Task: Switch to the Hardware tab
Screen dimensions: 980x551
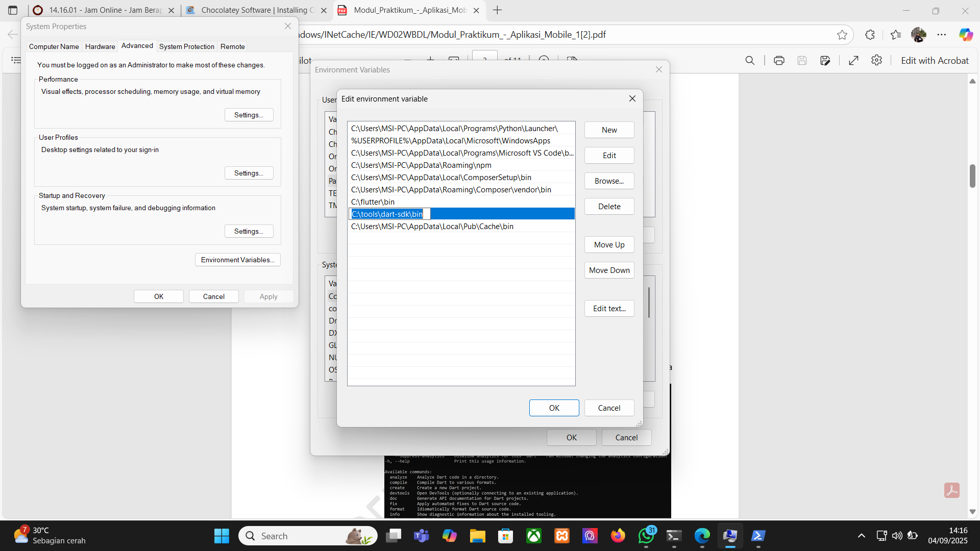Action: click(x=100, y=46)
